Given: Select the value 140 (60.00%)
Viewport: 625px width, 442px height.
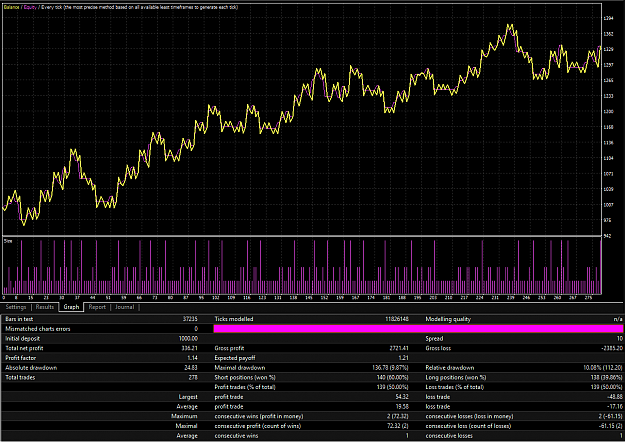Looking at the screenshot, I should [392, 377].
